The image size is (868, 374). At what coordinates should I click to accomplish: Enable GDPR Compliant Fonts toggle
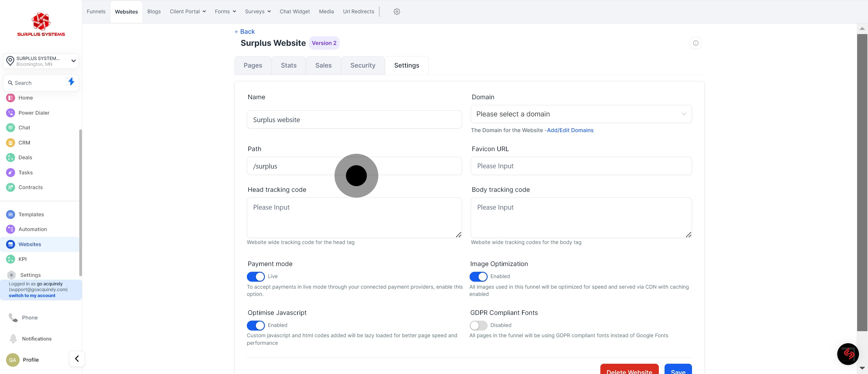pyautogui.click(x=478, y=325)
